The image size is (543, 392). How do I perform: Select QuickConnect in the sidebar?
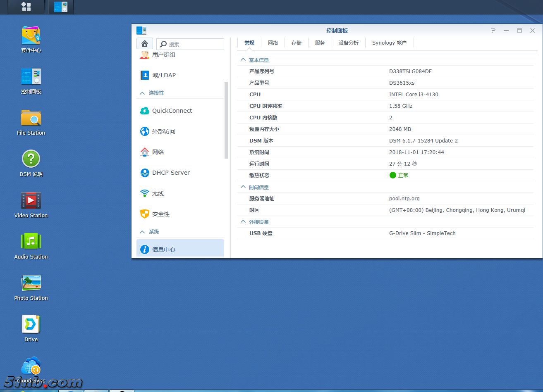pos(172,111)
